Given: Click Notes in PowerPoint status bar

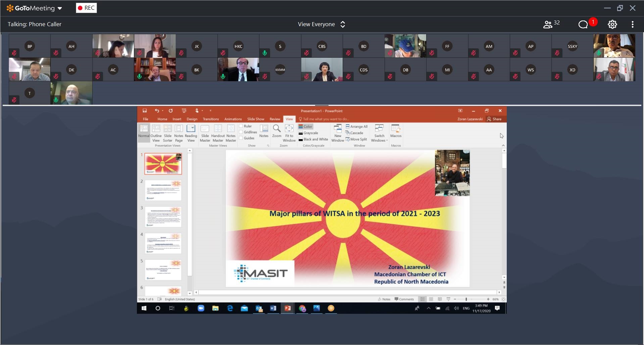Looking at the screenshot, I should 384,299.
